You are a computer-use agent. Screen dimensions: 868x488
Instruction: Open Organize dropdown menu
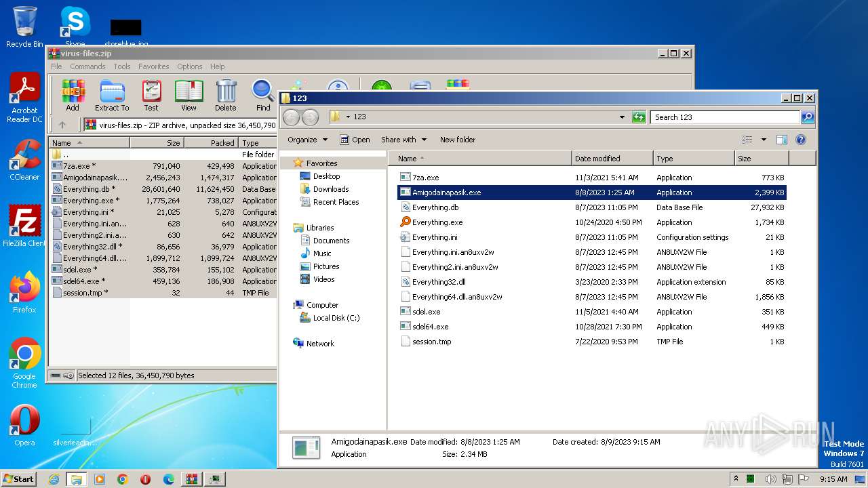point(307,140)
